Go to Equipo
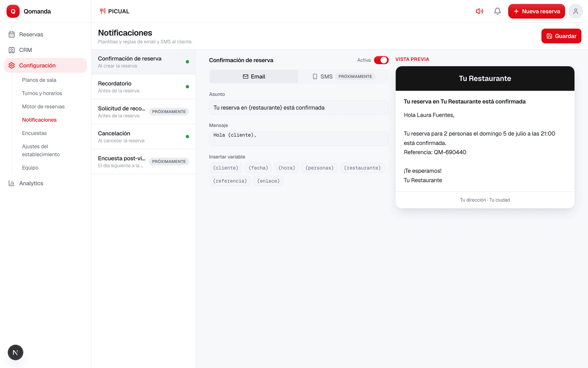 (30, 167)
